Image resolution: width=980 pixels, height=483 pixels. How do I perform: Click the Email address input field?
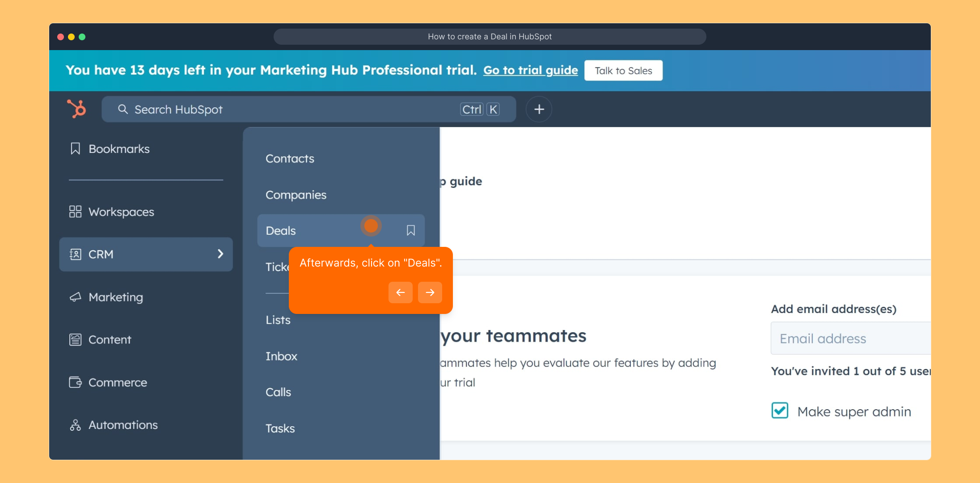tap(849, 339)
